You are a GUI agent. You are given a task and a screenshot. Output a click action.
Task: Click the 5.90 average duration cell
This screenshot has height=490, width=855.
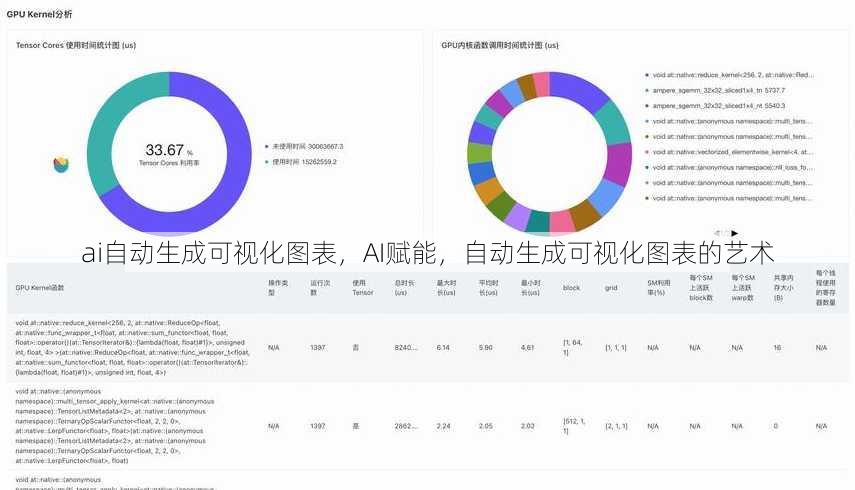tap(485, 348)
